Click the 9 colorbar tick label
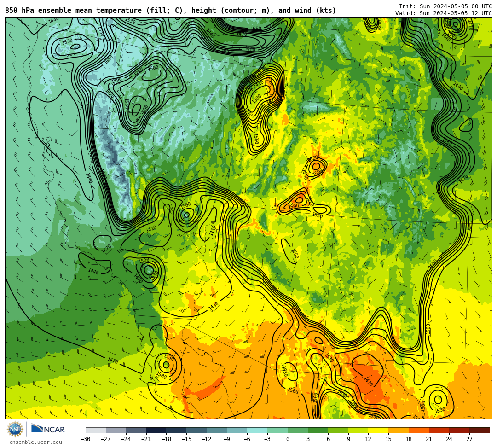Viewport: 497px width, 448px height. tap(348, 439)
